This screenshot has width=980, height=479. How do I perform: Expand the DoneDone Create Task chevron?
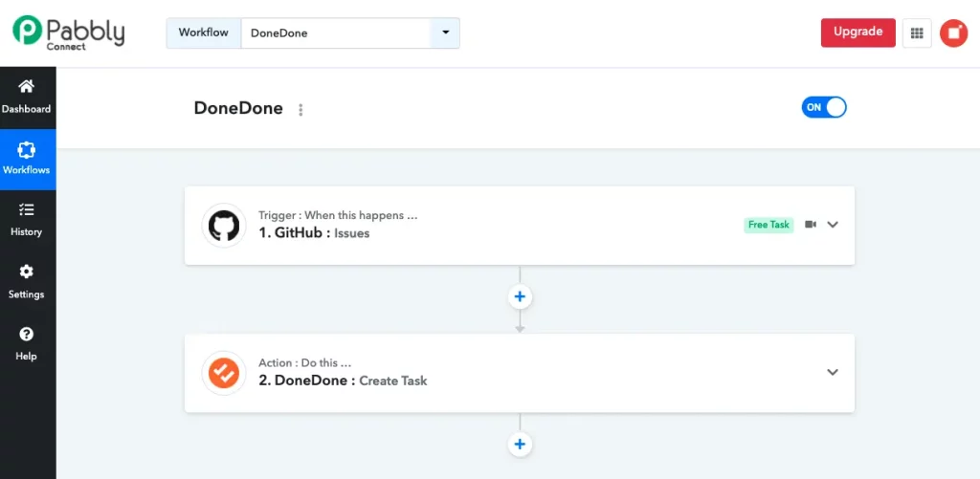833,372
